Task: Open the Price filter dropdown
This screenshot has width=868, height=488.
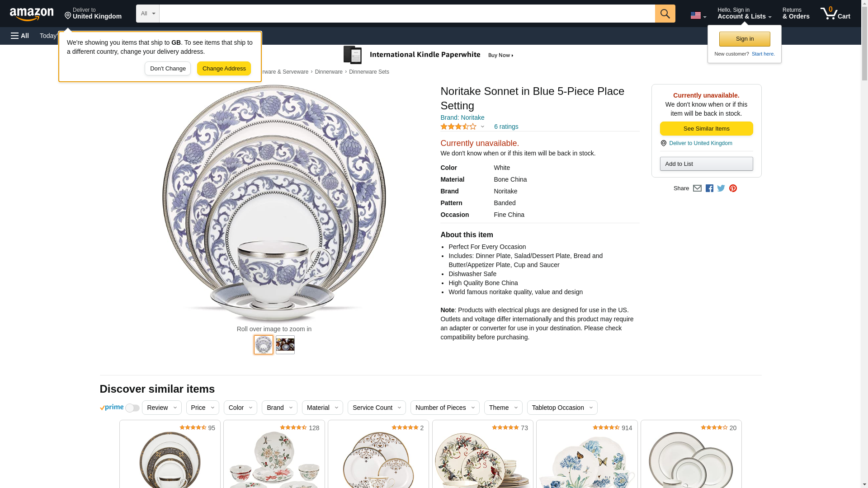Action: [202, 408]
